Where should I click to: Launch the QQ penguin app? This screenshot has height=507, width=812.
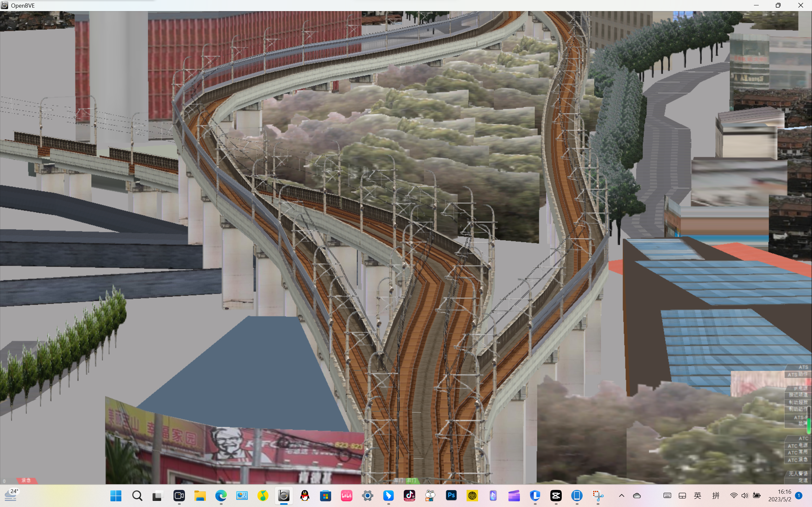[x=305, y=495]
